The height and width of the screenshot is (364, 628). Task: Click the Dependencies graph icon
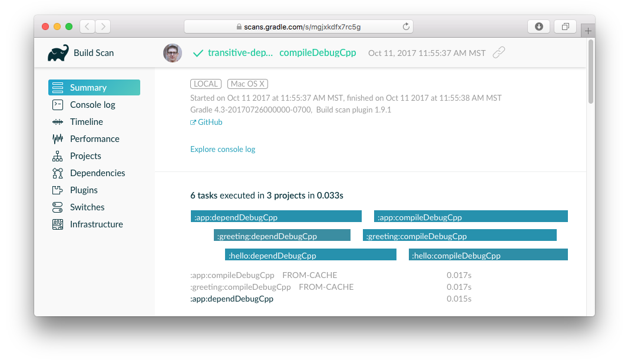click(58, 173)
